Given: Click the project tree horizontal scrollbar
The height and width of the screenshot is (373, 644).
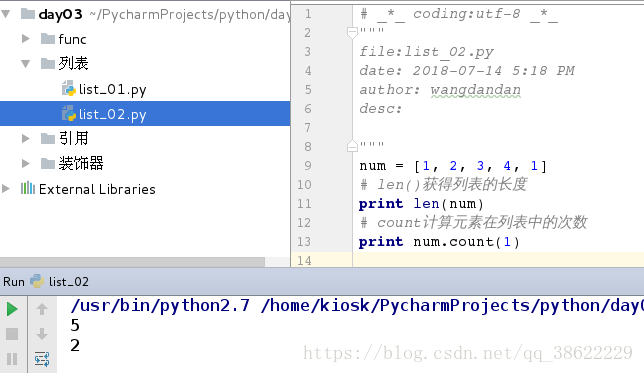Looking at the screenshot, I should (x=132, y=262).
